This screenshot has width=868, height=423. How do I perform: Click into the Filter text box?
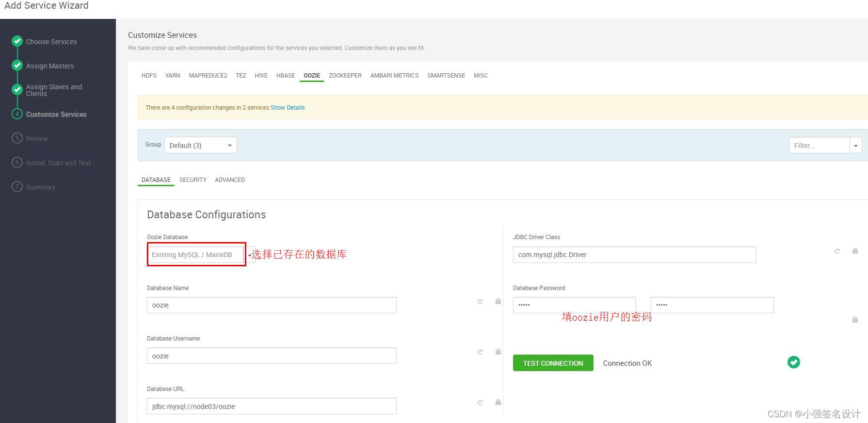tap(820, 145)
